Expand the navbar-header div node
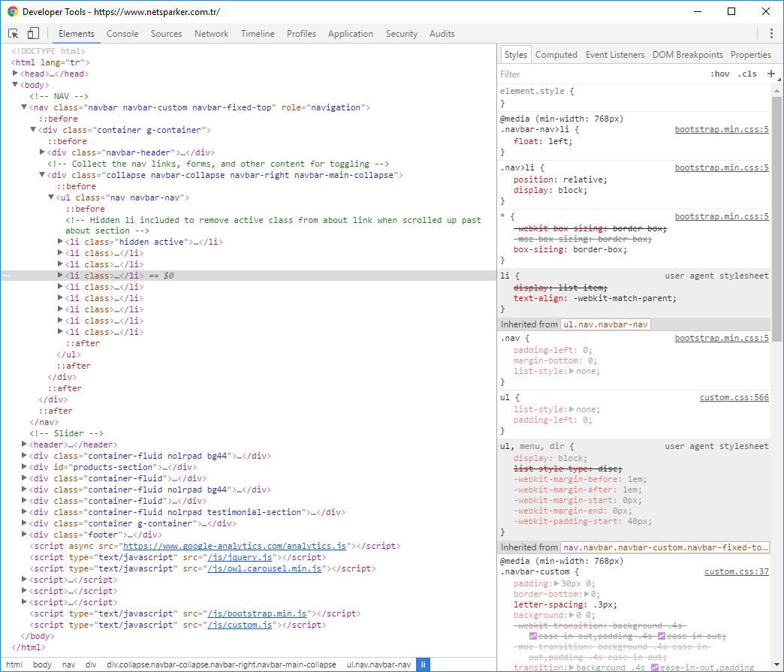Screen dimensions: 784x672 (43, 152)
